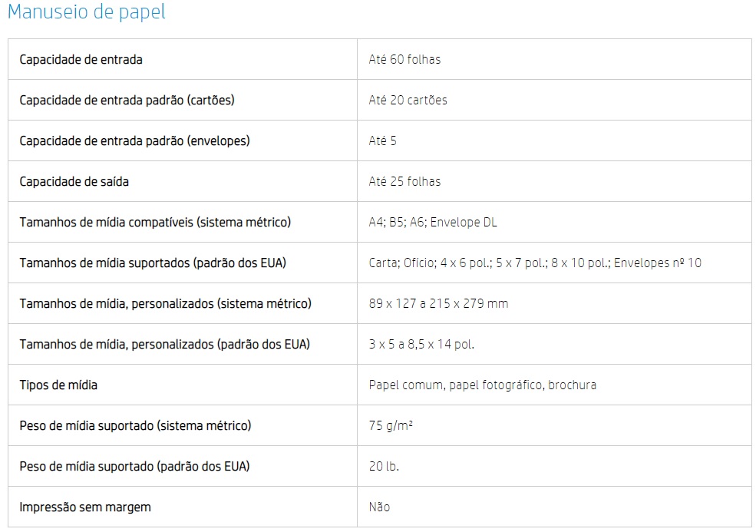This screenshot has height=532, width=756.
Task: Click the 'Até 25 folhas' value
Action: [404, 181]
